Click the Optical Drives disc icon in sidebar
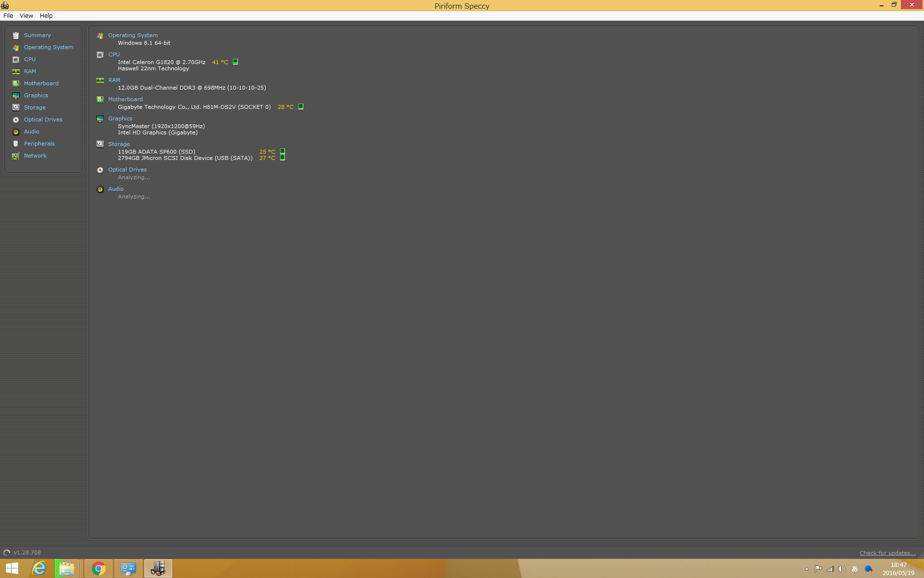Image resolution: width=924 pixels, height=578 pixels. coord(16,120)
